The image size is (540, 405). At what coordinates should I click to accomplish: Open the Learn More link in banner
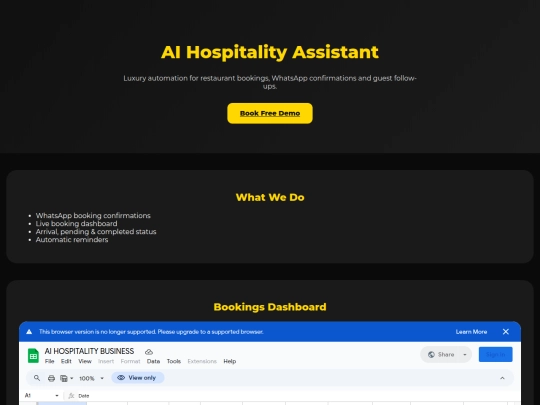(x=471, y=332)
